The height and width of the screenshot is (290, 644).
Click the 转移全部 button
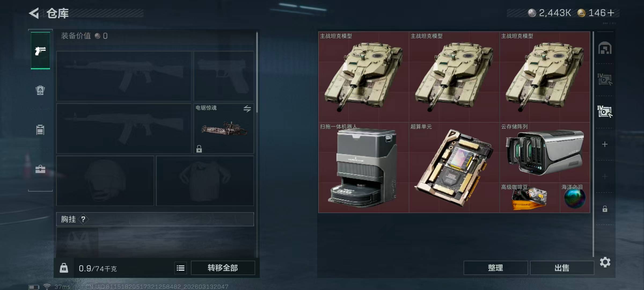[x=223, y=268]
